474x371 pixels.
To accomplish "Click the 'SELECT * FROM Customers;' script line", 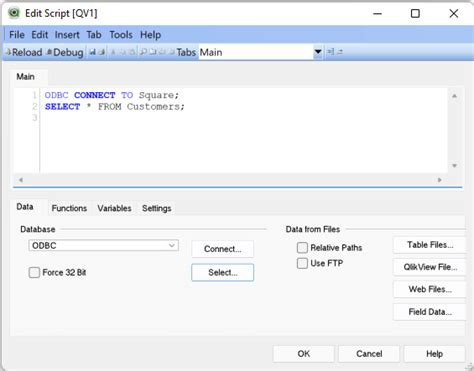I will [115, 107].
